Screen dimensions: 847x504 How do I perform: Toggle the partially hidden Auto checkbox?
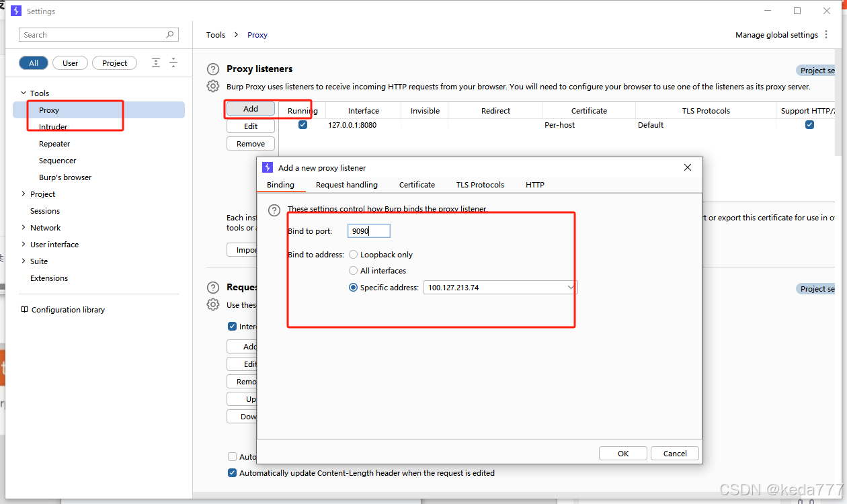click(x=232, y=457)
